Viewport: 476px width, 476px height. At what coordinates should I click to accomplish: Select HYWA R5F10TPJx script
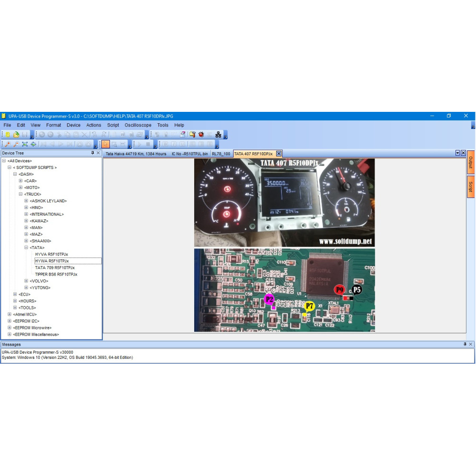tap(52, 261)
